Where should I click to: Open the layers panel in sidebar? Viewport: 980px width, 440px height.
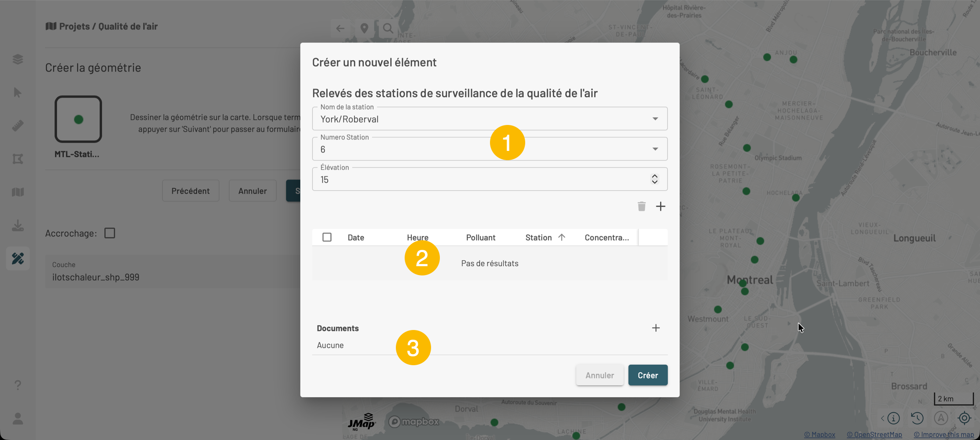point(18,59)
